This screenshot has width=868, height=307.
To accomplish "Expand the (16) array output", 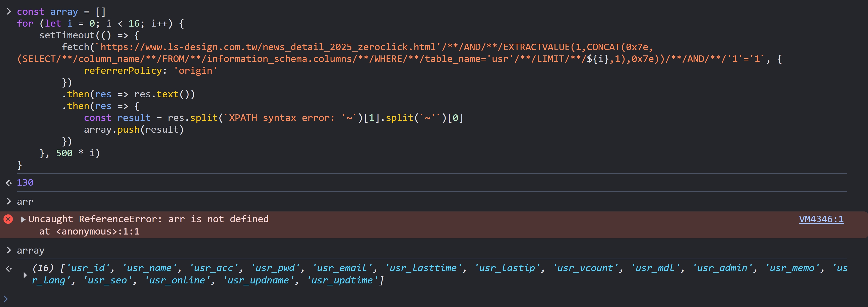I will (x=25, y=275).
